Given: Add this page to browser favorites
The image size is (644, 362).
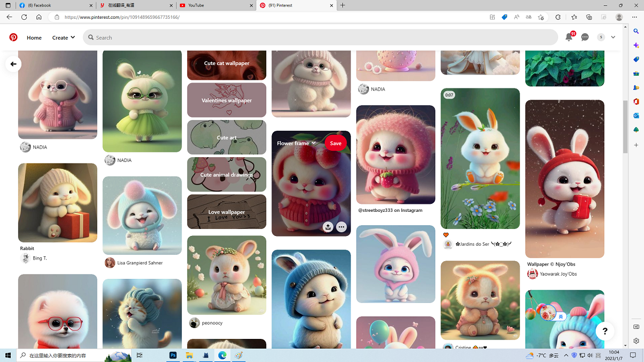Looking at the screenshot, I should [x=540, y=17].
